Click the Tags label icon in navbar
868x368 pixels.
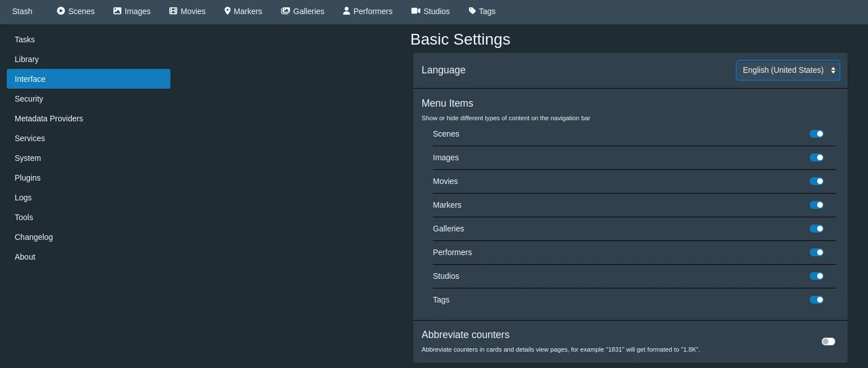472,11
